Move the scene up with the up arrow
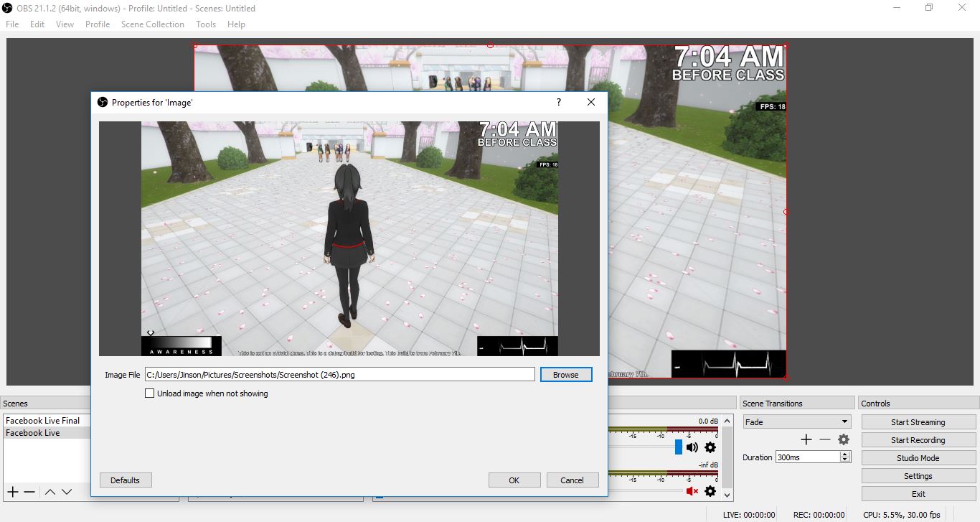Screen dimensions: 980x522 click(50, 492)
